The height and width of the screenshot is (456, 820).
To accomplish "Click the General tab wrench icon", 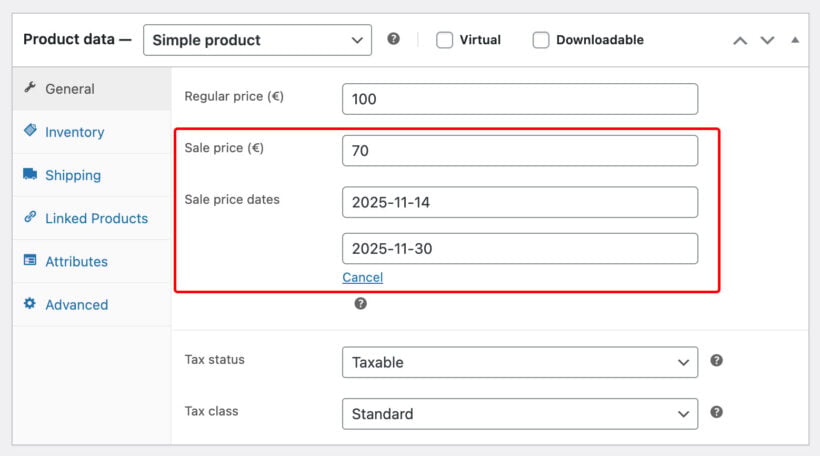I will tap(30, 87).
